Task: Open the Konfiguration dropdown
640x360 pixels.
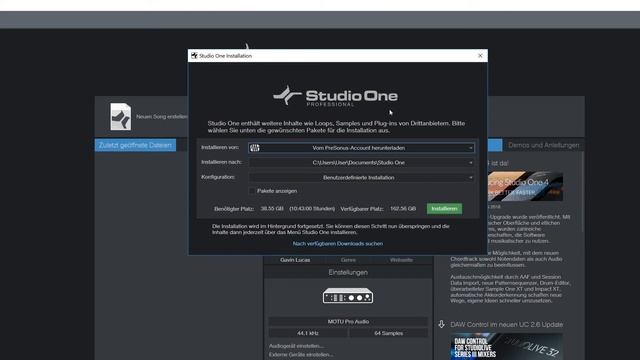Action: (x=361, y=178)
